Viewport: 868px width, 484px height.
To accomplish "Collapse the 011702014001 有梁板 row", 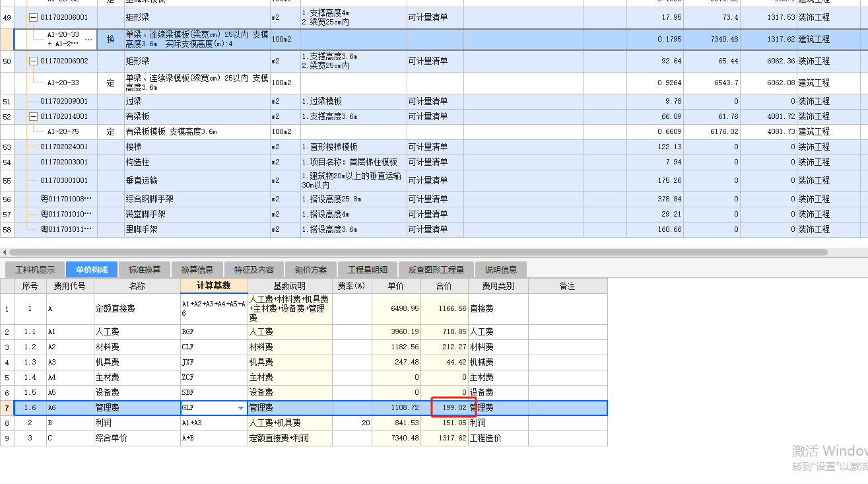I will coord(33,116).
